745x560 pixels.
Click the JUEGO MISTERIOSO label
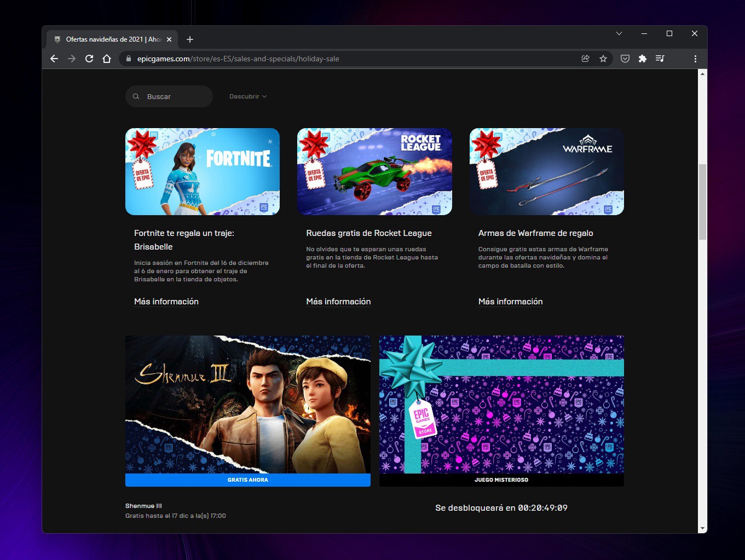point(501,480)
